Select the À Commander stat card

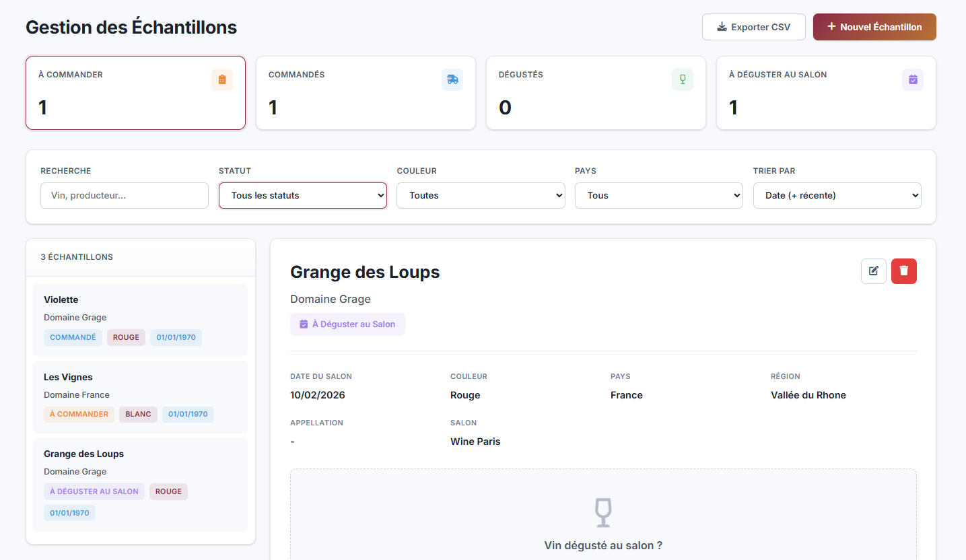135,93
